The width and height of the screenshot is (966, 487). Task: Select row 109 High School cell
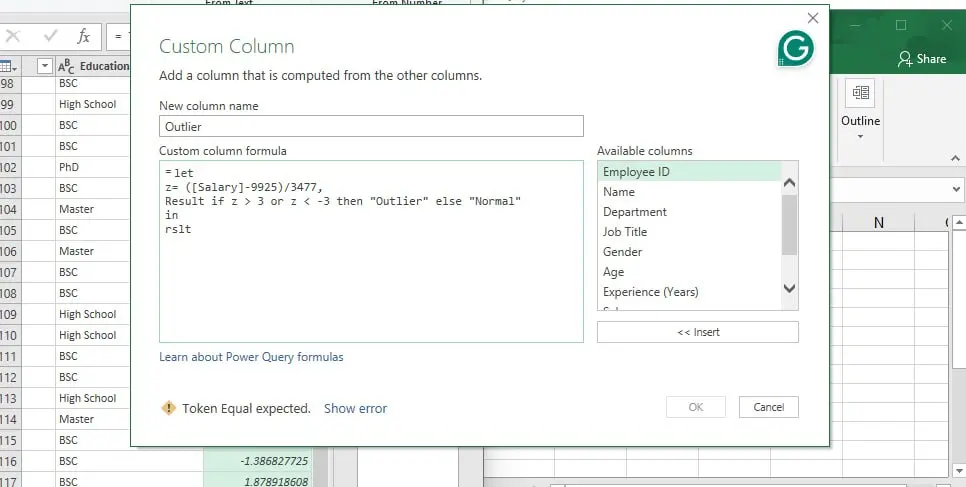coord(92,314)
